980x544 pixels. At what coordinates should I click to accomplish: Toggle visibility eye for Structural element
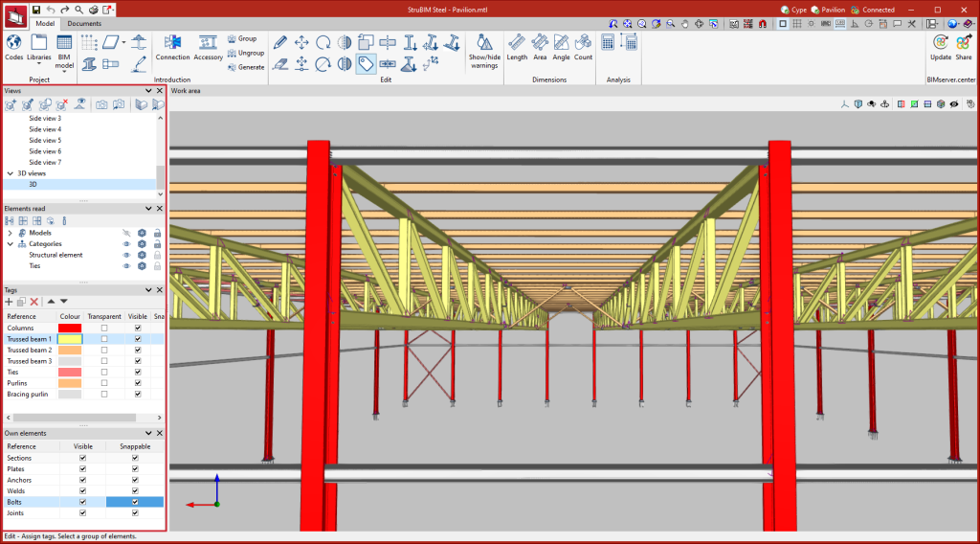125,256
